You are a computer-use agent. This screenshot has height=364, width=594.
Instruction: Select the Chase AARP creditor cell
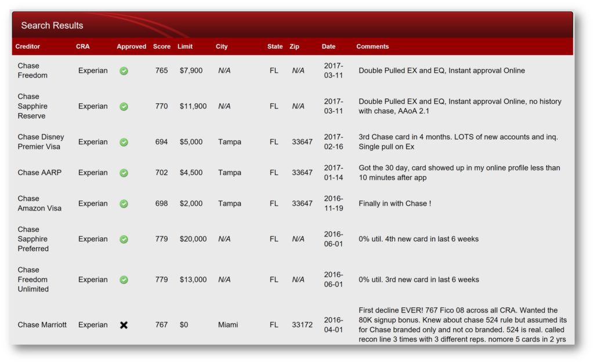[39, 173]
